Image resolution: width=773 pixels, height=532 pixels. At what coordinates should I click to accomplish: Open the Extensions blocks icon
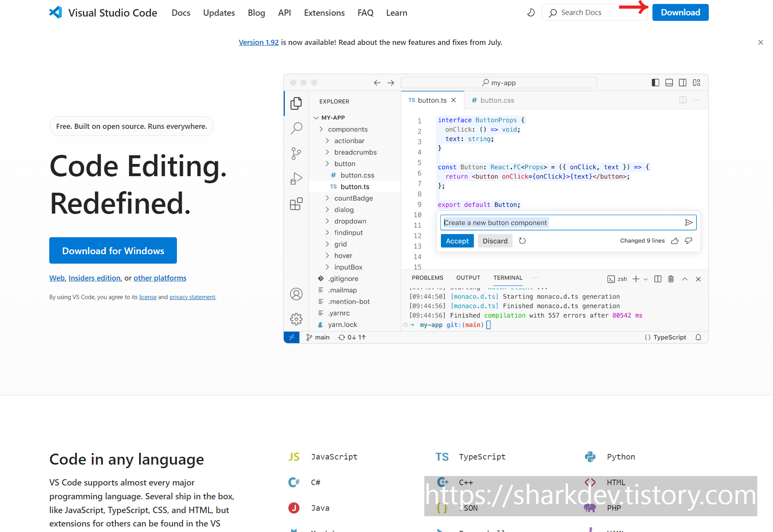coord(296,204)
